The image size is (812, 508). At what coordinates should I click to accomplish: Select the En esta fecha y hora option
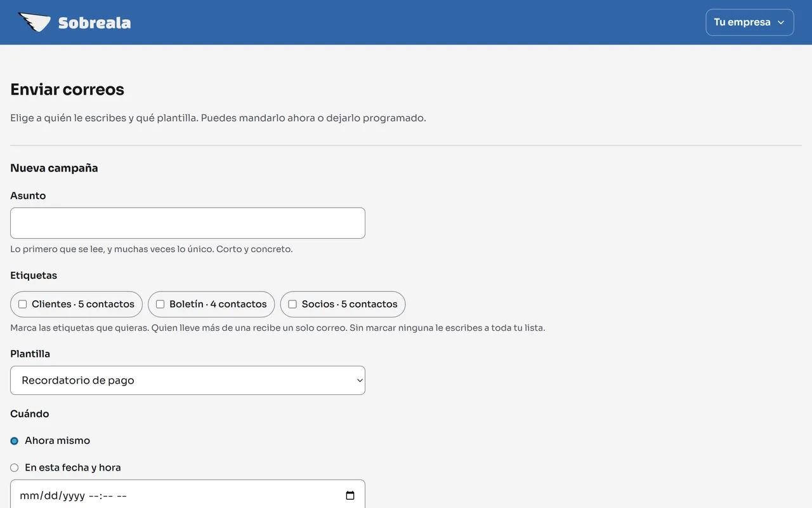(15, 467)
